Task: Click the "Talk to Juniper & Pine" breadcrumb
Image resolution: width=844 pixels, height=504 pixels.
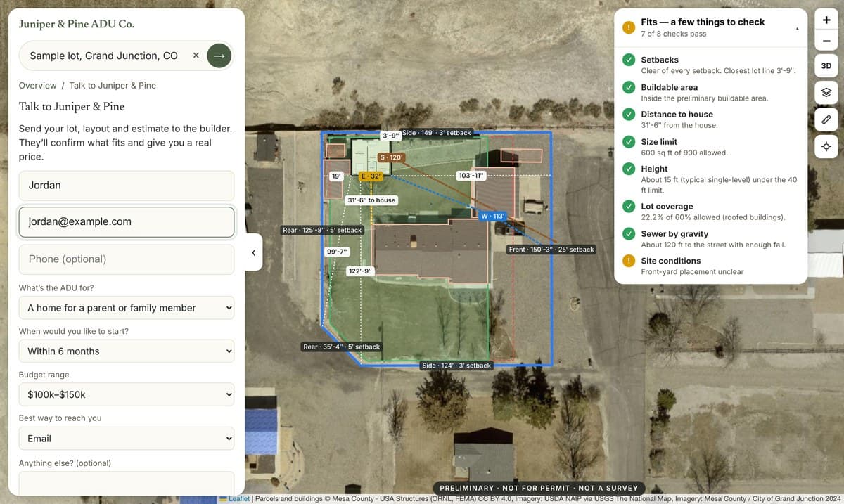Action: [113, 86]
